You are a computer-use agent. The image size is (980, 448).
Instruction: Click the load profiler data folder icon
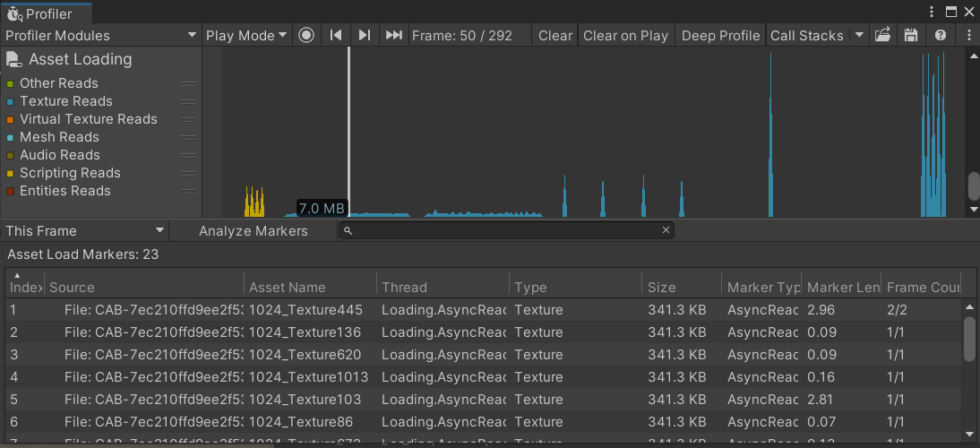click(x=882, y=35)
